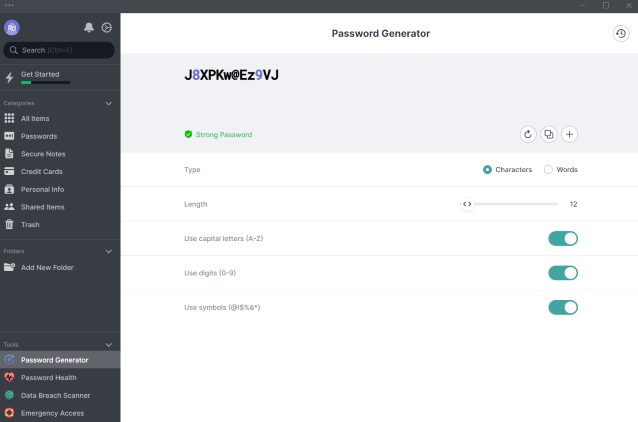Open All Items category

(x=35, y=118)
